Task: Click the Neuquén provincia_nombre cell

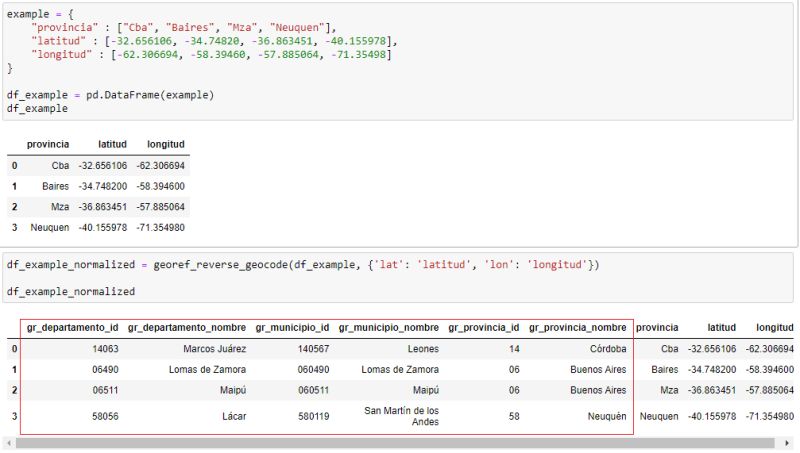Action: coord(607,416)
